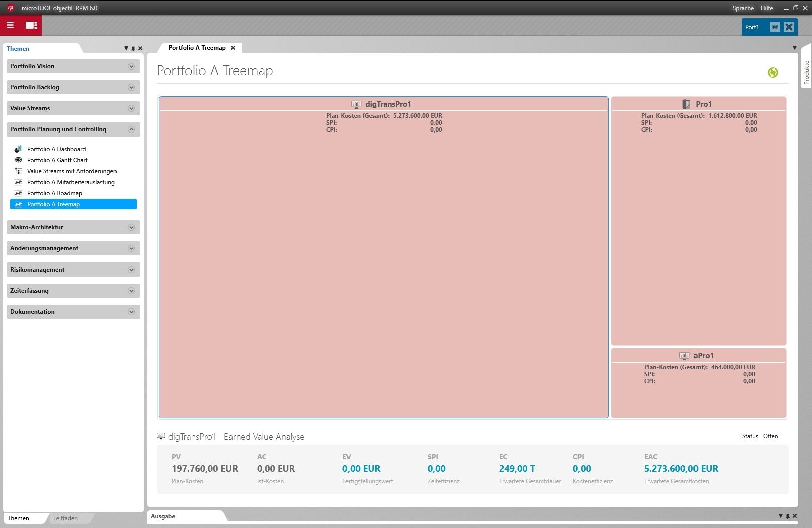Image resolution: width=812 pixels, height=528 pixels.
Task: Expand the Portfolio Backlog section
Action: pos(131,87)
